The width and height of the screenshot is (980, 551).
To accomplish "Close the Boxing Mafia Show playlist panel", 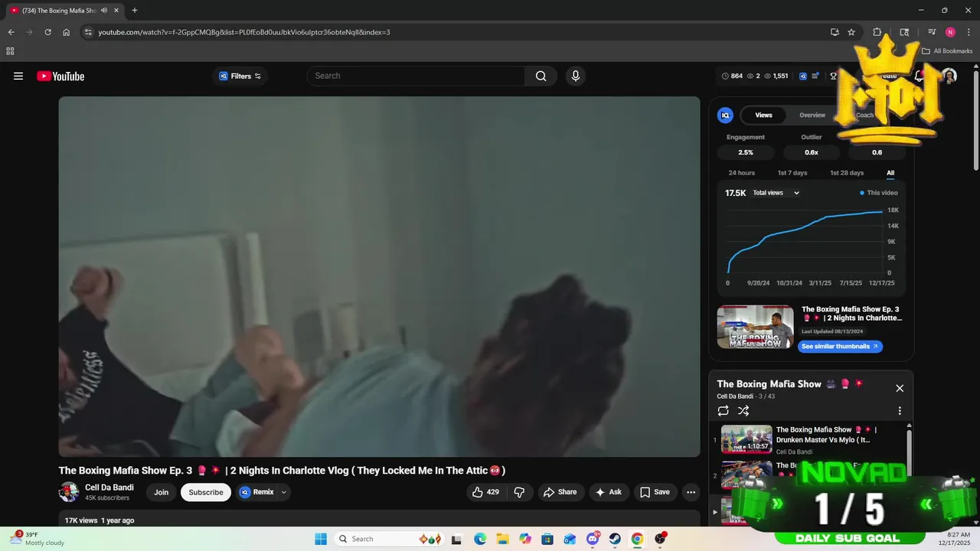I will click(900, 388).
